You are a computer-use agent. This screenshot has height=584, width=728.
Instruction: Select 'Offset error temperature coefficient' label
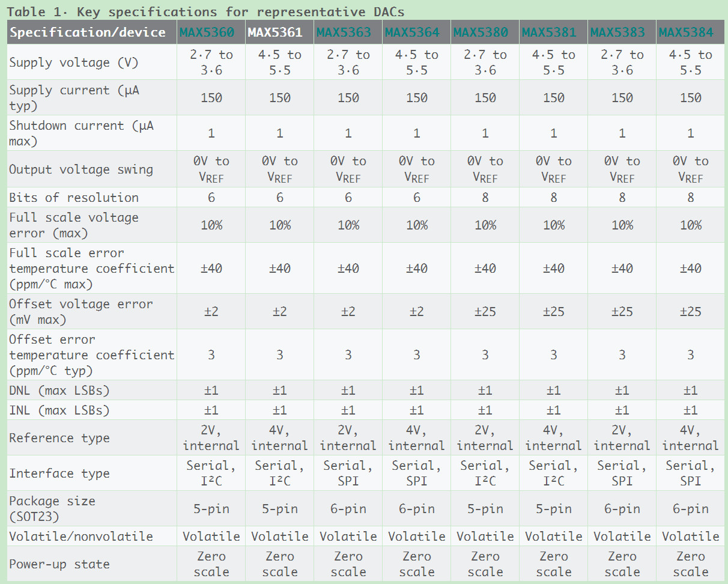click(91, 354)
